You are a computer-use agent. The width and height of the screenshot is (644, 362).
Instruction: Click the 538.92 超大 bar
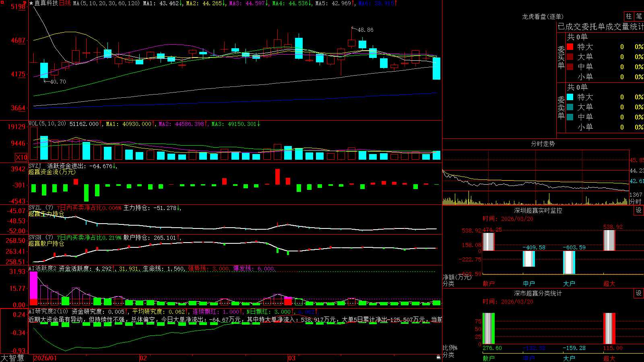coord(609,241)
